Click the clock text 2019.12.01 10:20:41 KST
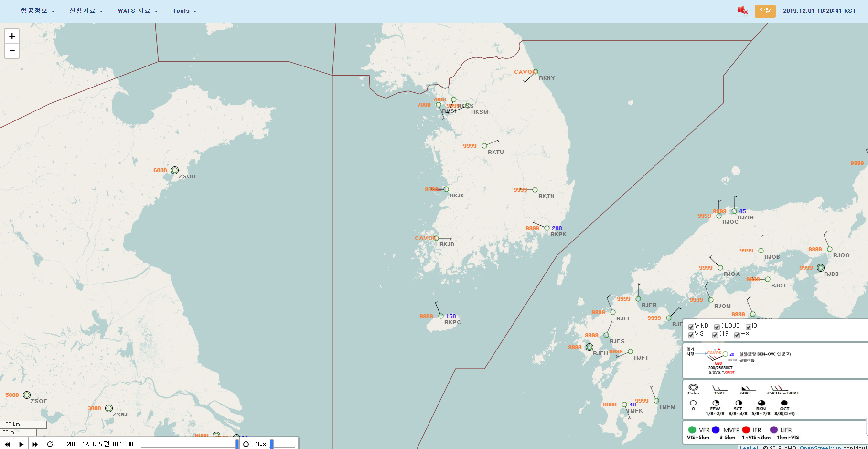The image size is (868, 449). (819, 11)
